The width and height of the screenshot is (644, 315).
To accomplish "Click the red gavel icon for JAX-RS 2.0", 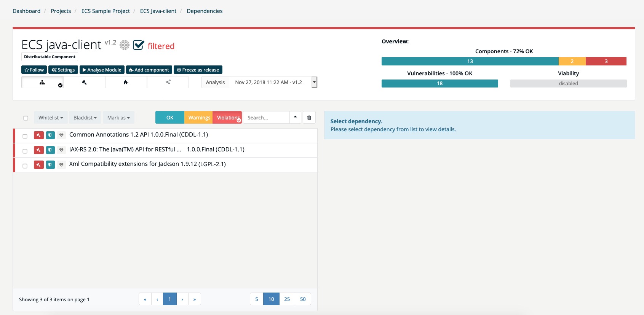I will pyautogui.click(x=39, y=150).
